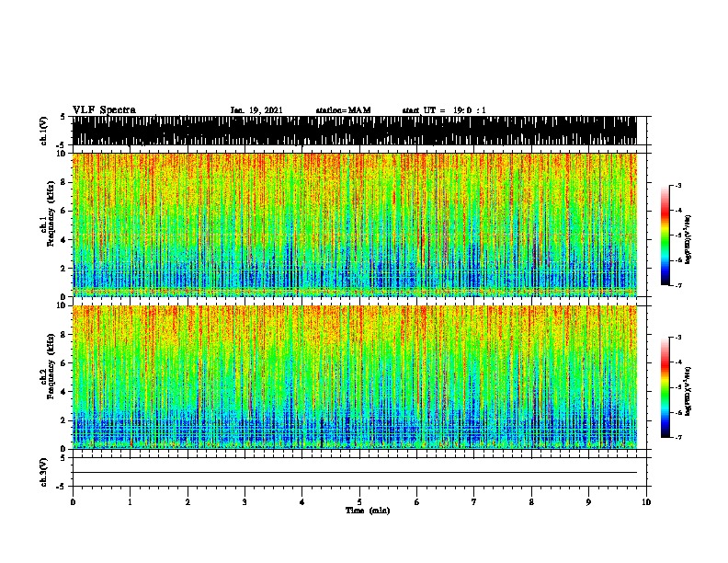Click tick label "2" on the Time axis
Viewport: 728px width, 563px height.
[188, 502]
